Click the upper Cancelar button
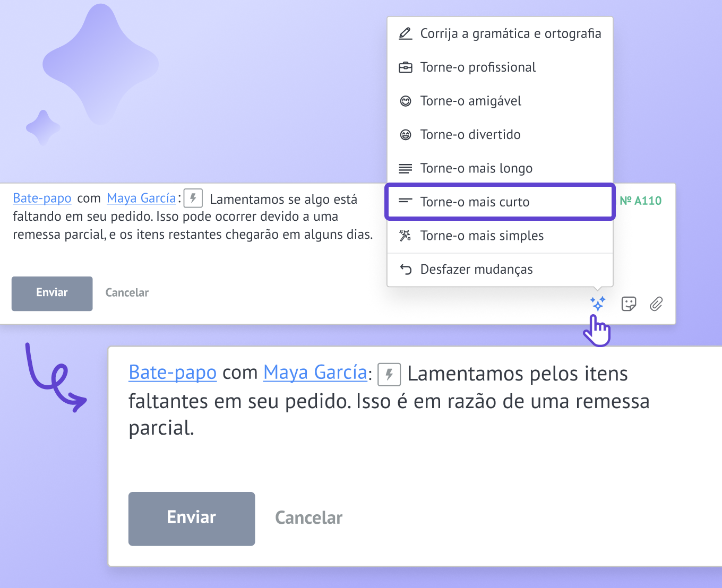Viewport: 722px width, 588px height. tap(127, 293)
